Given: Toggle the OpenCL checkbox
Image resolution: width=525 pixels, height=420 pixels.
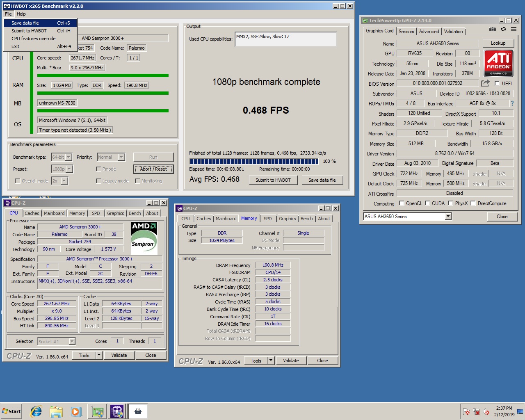Looking at the screenshot, I should [x=402, y=203].
